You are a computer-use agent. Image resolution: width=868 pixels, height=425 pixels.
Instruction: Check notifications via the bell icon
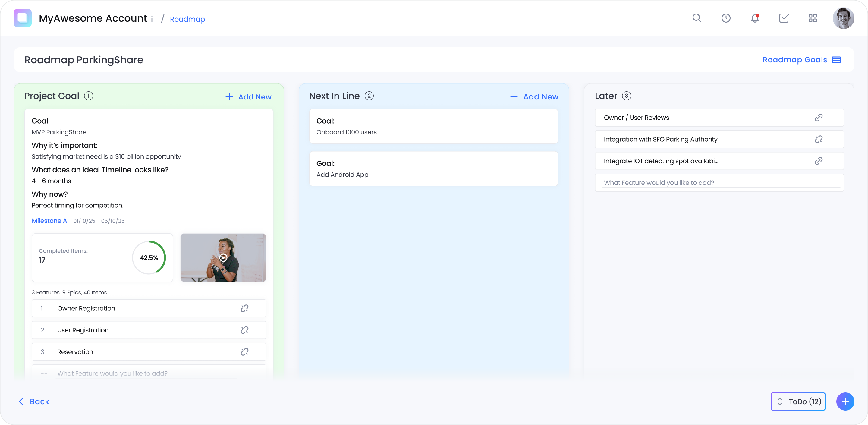(x=754, y=18)
